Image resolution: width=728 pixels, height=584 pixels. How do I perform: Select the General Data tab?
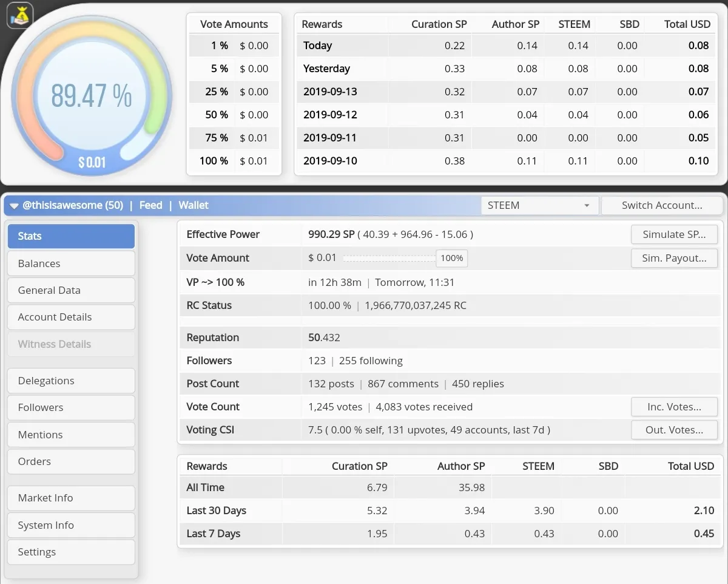[71, 290]
